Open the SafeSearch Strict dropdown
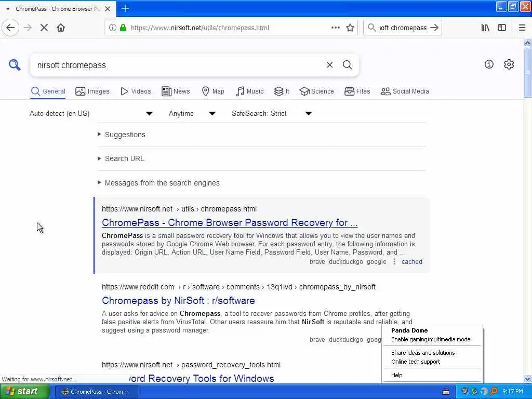 point(272,113)
